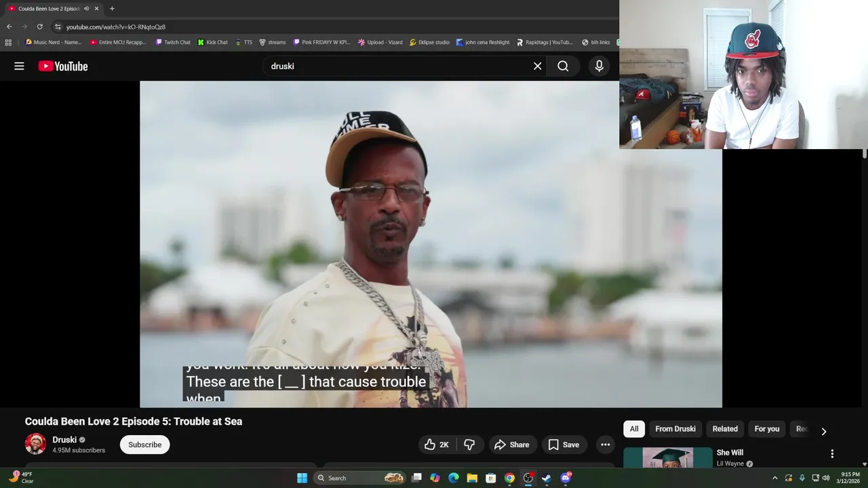Click the system tray microphone icon
The height and width of the screenshot is (488, 868).
802,478
